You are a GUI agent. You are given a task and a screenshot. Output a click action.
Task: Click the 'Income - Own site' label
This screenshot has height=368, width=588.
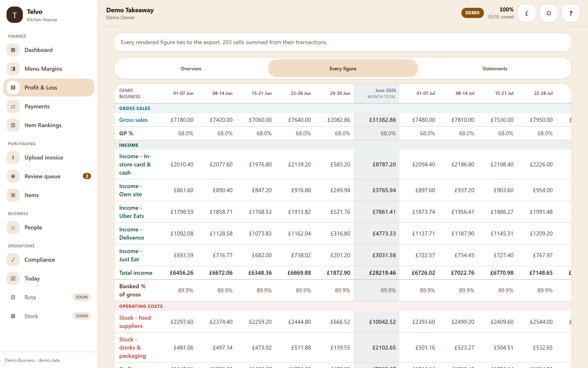[x=130, y=190]
